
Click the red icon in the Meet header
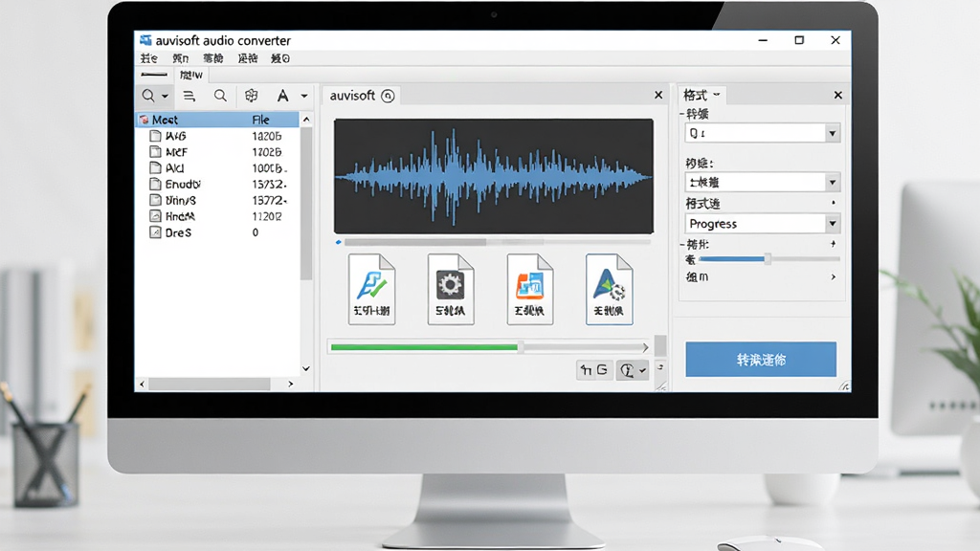click(145, 120)
